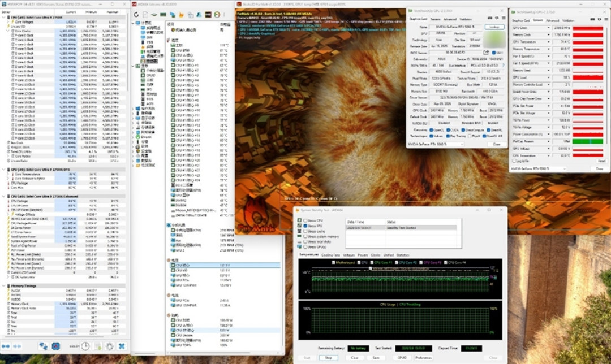Switch to Cooling Fans tab in stability test
The height and width of the screenshot is (364, 611).
(331, 255)
